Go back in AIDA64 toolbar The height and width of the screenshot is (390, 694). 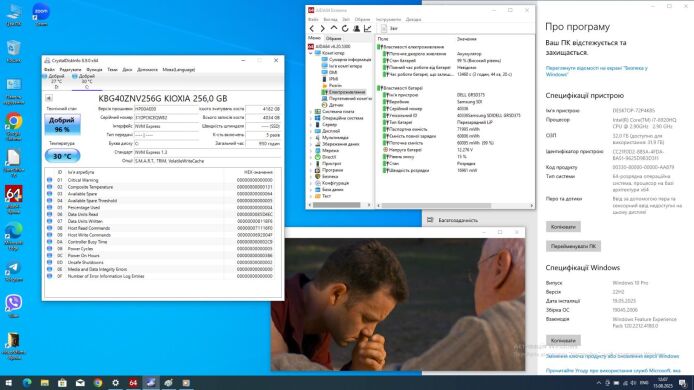[x=312, y=28]
